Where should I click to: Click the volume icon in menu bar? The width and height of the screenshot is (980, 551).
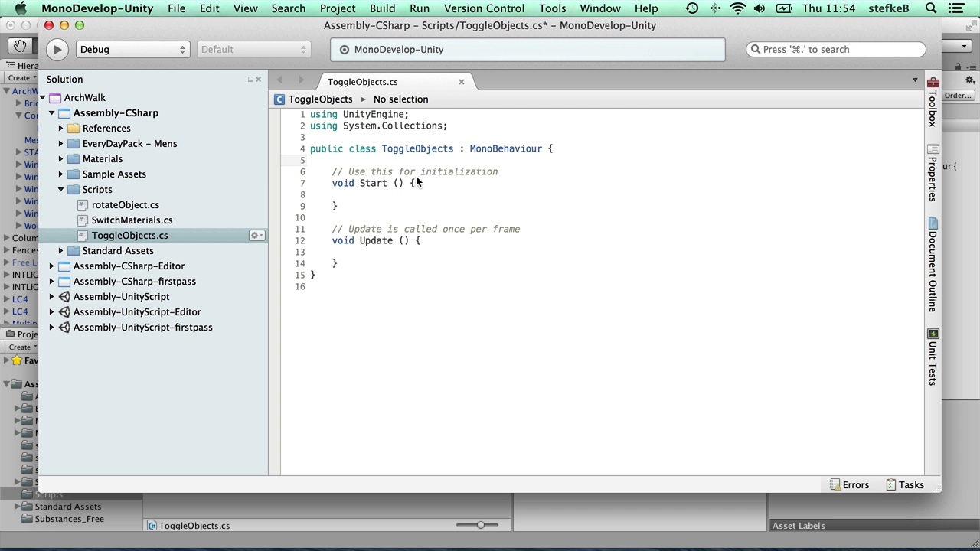[x=759, y=8]
